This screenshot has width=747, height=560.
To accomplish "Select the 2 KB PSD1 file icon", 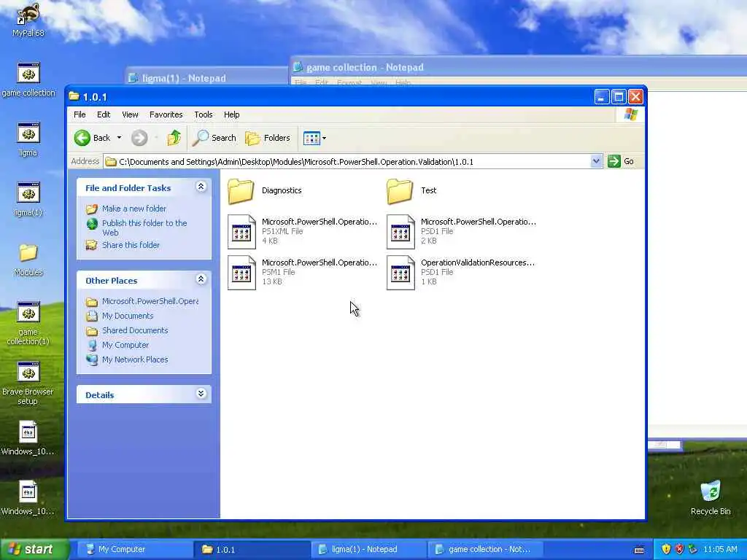I will pyautogui.click(x=400, y=232).
